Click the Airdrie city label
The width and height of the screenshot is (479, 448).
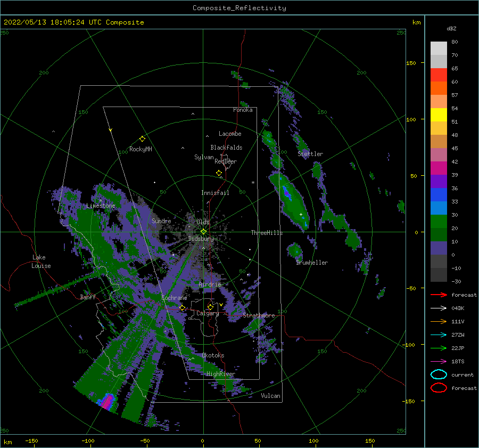[210, 284]
